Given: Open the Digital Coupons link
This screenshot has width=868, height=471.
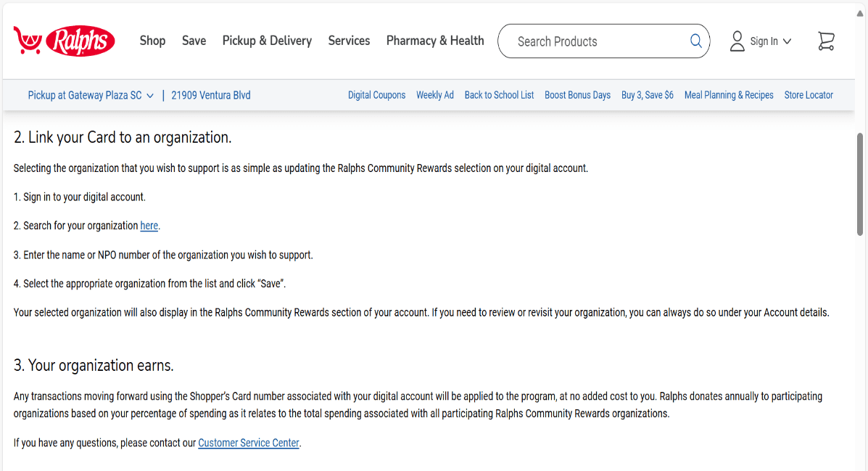Looking at the screenshot, I should (376, 95).
